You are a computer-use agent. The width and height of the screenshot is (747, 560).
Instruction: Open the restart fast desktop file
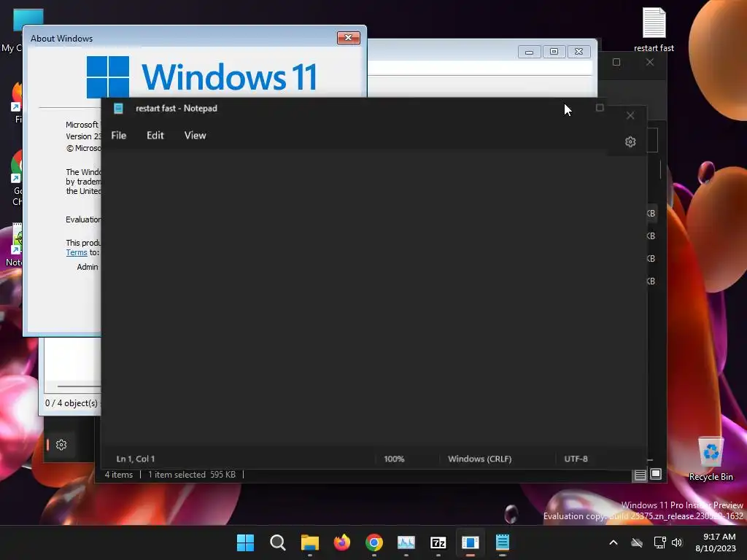pos(654,29)
